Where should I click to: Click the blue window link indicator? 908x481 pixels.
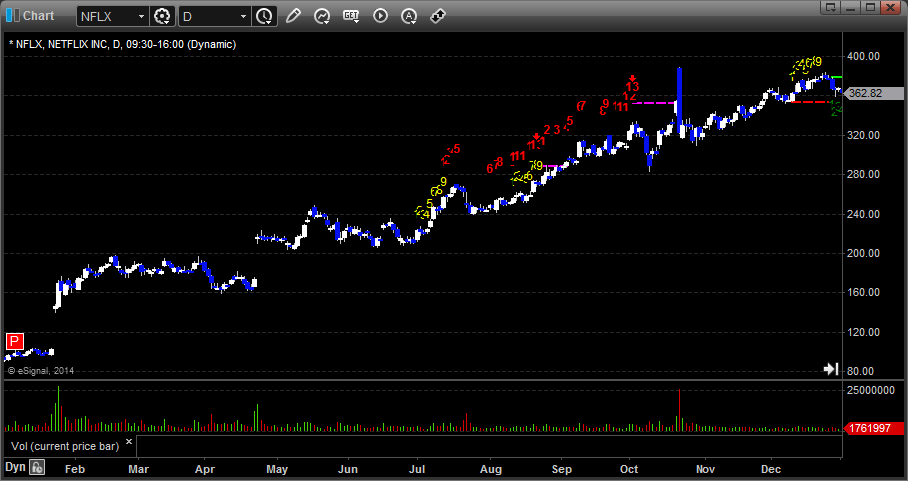(13, 16)
